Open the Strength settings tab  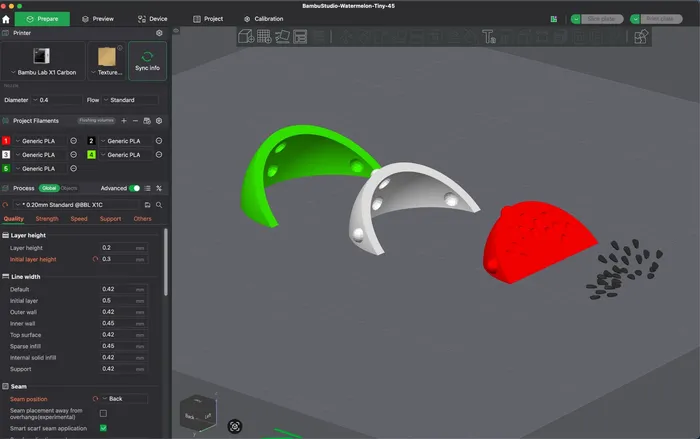[x=47, y=218]
